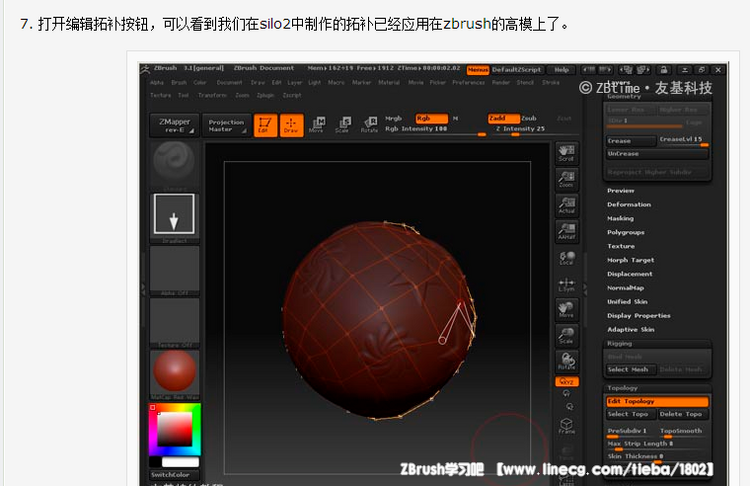The height and width of the screenshot is (486, 750).
Task: Click the Crease button
Action: pos(631,141)
